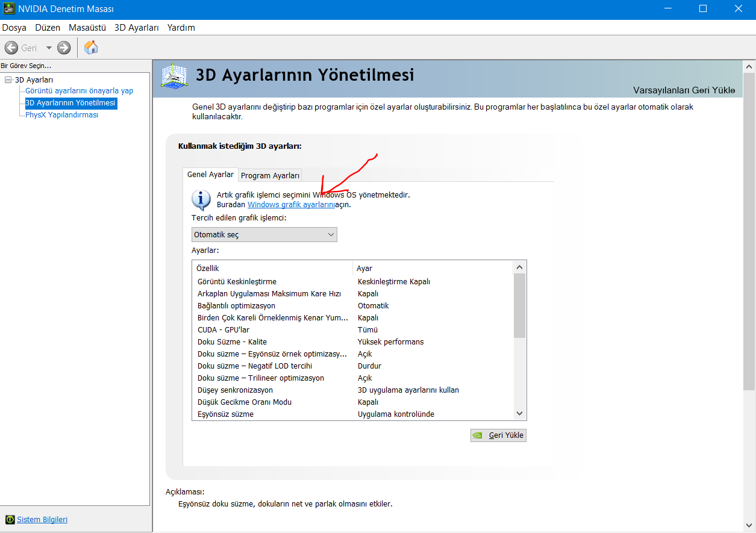Click the 3D settings cube header icon
This screenshot has height=533, width=756.
pyautogui.click(x=175, y=77)
